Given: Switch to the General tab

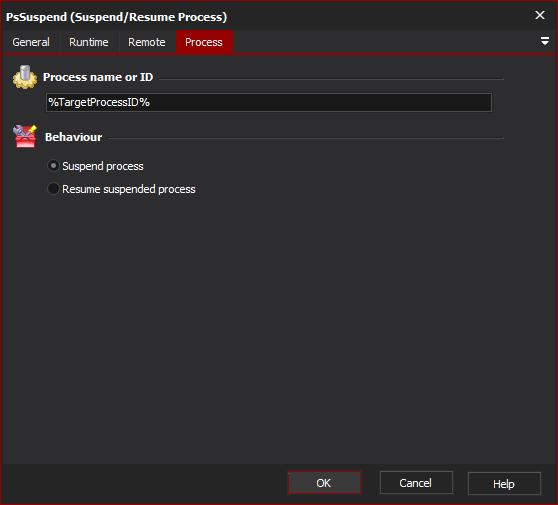Looking at the screenshot, I should [31, 42].
